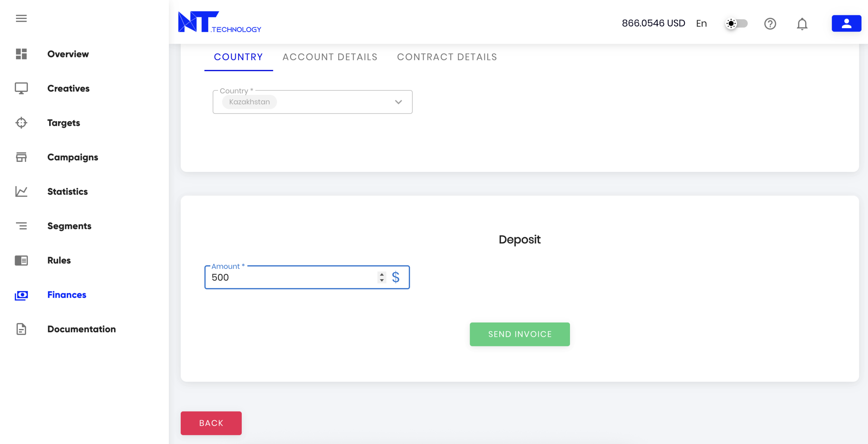Click the hamburger menu icon
Image resolution: width=868 pixels, height=444 pixels.
tap(21, 18)
